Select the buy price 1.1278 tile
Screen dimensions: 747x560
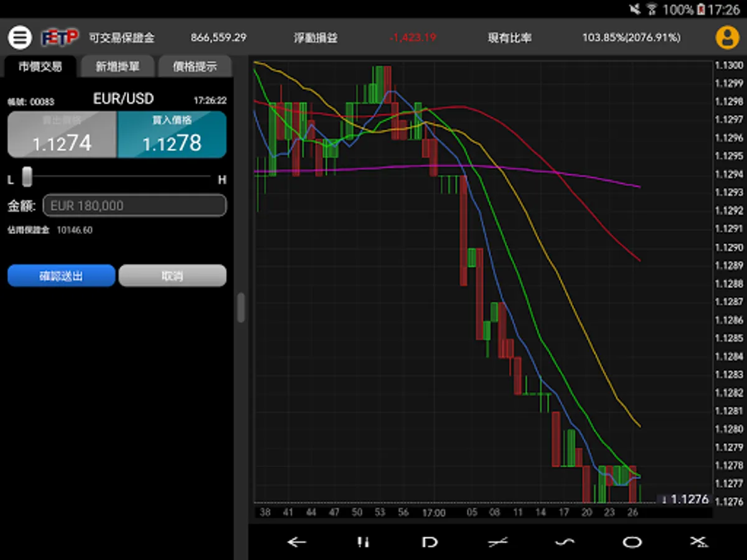click(x=172, y=134)
